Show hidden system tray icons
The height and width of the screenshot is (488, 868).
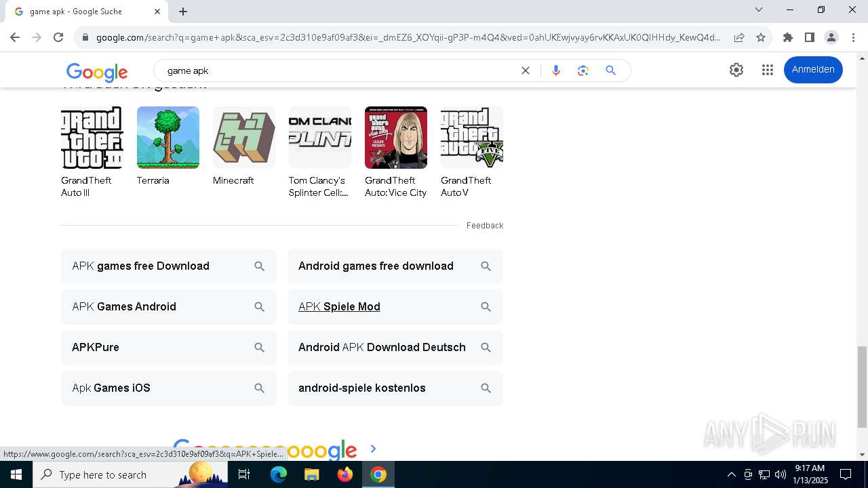(731, 474)
